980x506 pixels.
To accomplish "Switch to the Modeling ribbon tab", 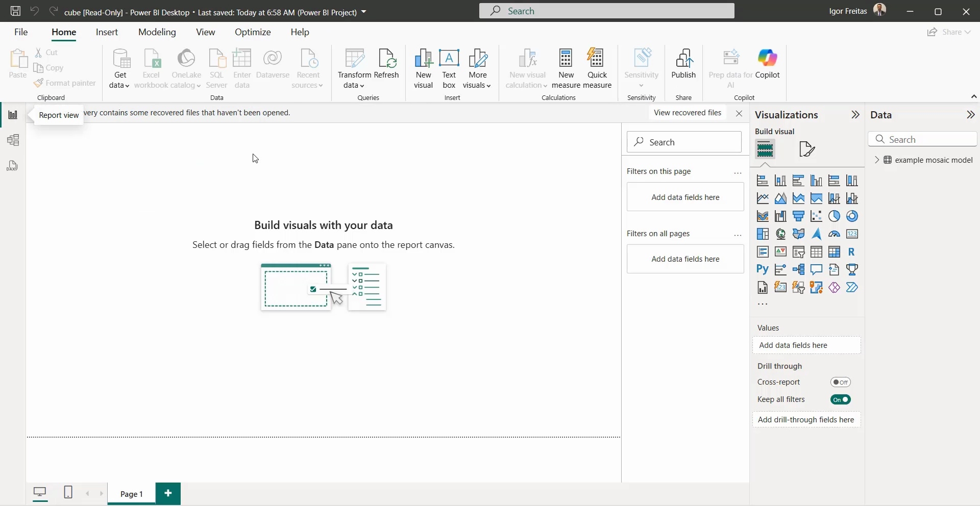I will [157, 32].
